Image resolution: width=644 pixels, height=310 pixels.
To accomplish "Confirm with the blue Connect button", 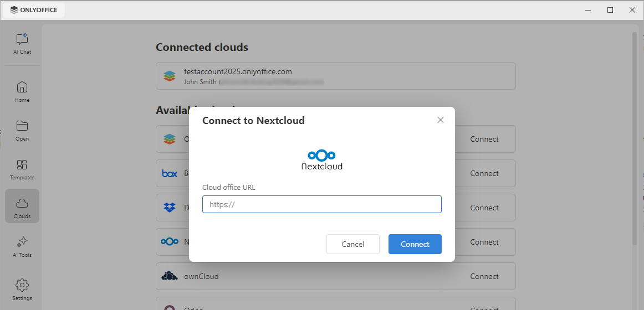I will click(x=415, y=244).
